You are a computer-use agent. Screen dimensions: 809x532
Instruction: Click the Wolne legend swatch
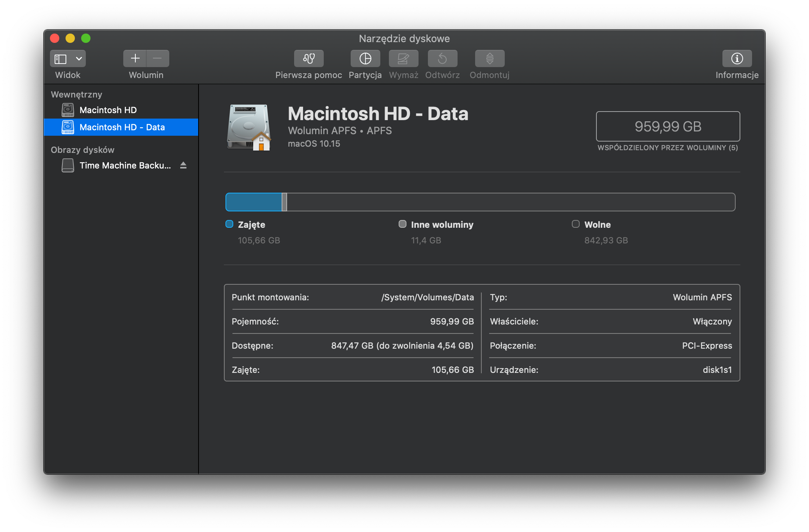tap(576, 224)
